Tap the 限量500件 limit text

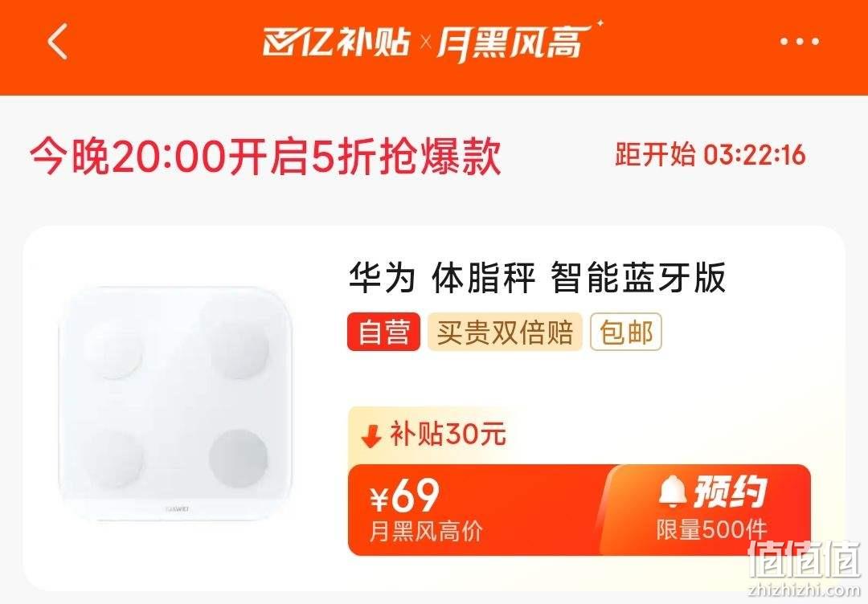pos(712,530)
